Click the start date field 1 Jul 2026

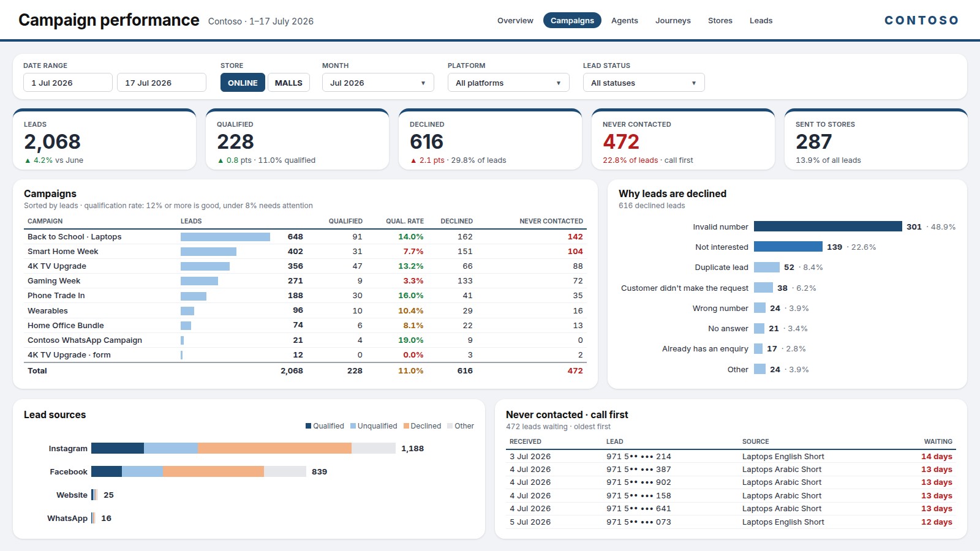pyautogui.click(x=68, y=83)
